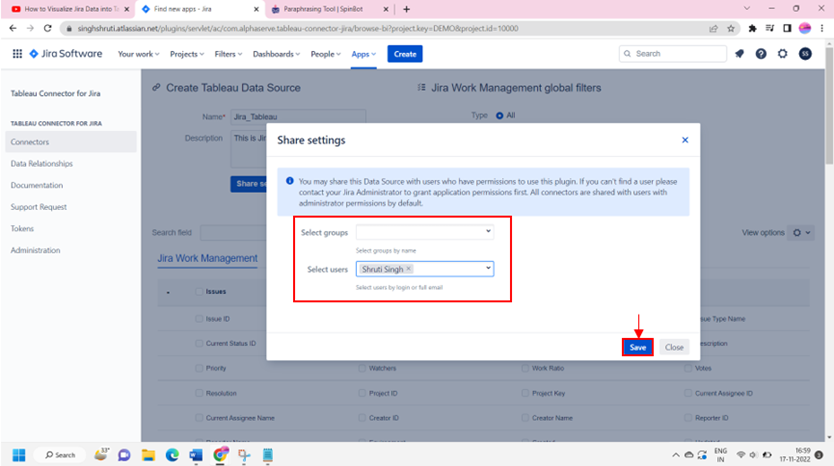Click the data source Name input
The width and height of the screenshot is (834, 466).
pos(298,116)
